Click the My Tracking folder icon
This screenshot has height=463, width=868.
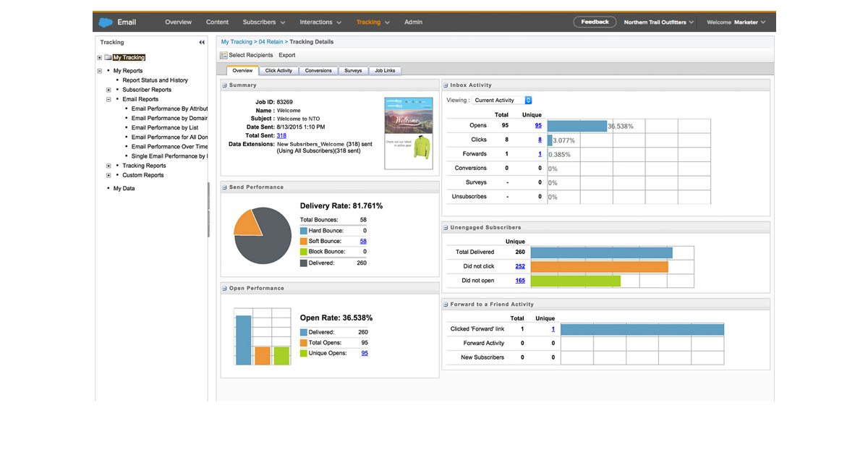(x=108, y=58)
